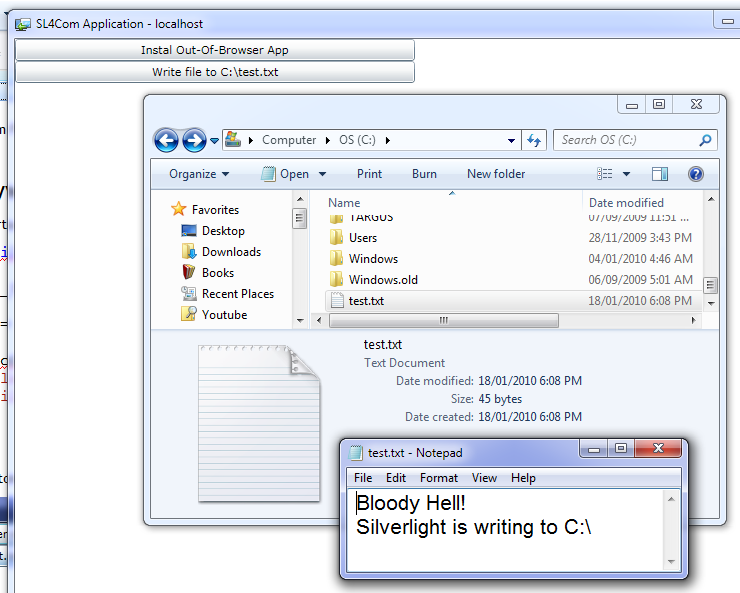
Task: Open Notepad View menu
Action: tap(484, 478)
